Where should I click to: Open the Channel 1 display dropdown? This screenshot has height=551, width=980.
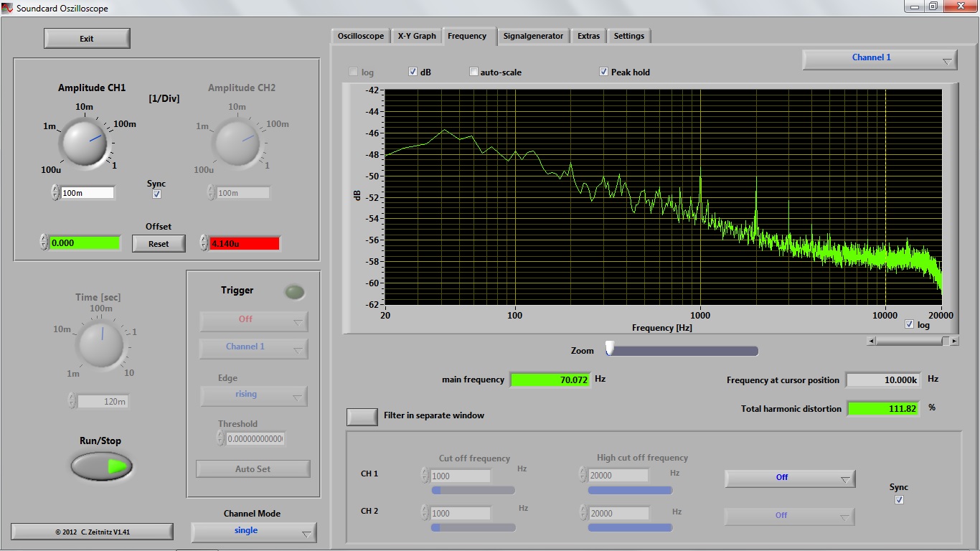tap(880, 59)
